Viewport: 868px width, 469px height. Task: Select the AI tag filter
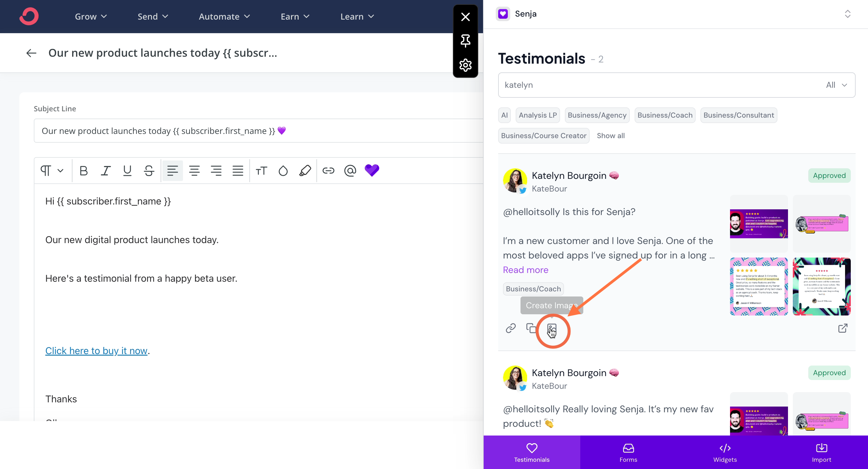(x=504, y=115)
